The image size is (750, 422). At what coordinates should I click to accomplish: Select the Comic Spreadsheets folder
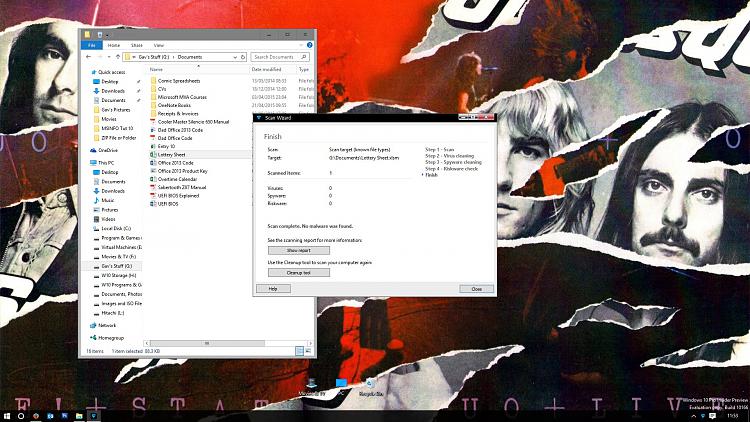(179, 81)
